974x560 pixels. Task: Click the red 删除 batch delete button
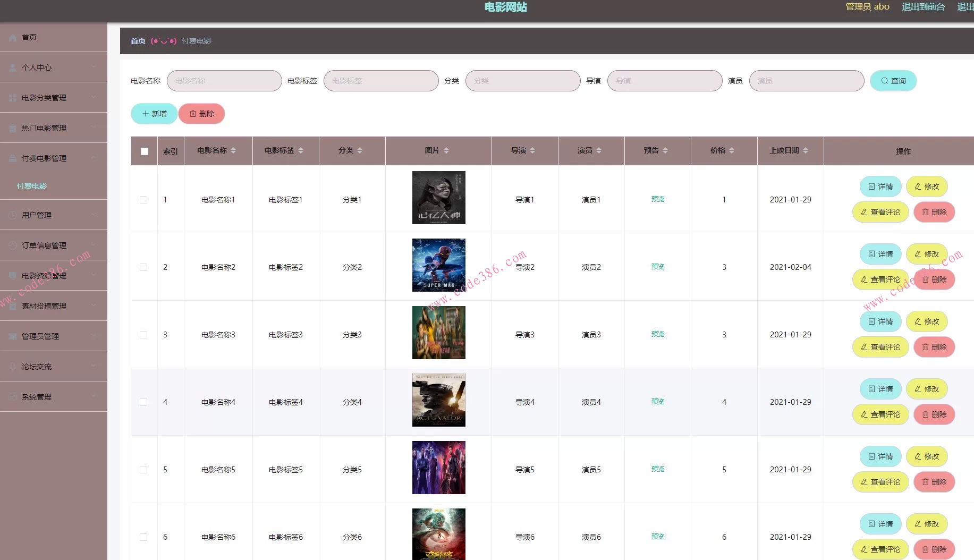[x=201, y=114]
